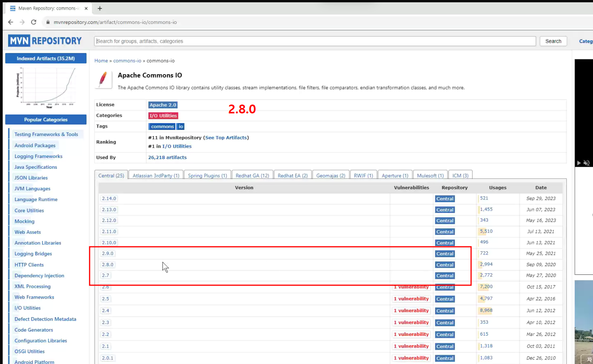Click the address bar URL
The width and height of the screenshot is (593, 364).
(x=115, y=22)
